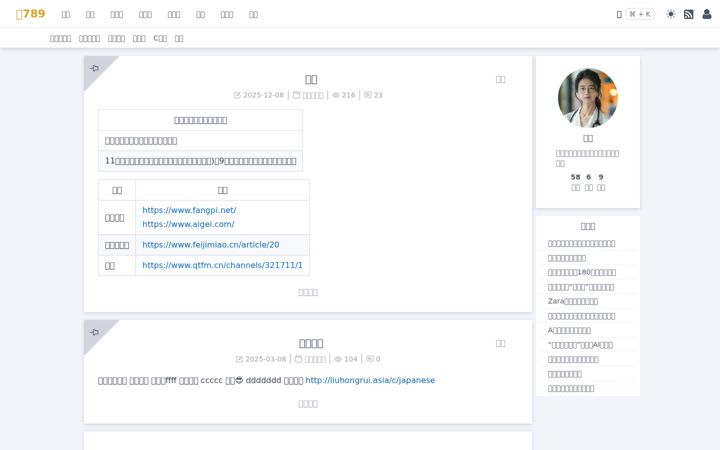Open the qtfm.cn/channels/321711/1 link
This screenshot has height=450, width=720.
(222, 265)
